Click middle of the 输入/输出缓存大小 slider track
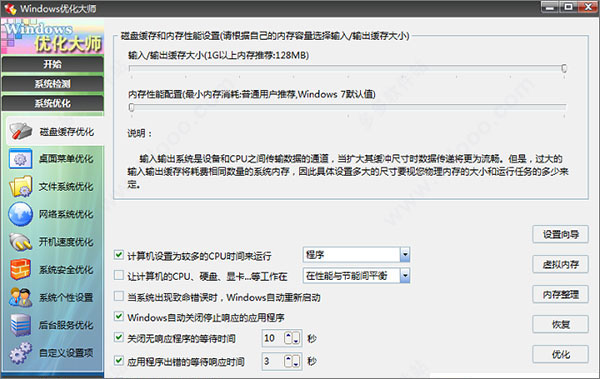Viewport: 600px width, 379px height. [x=348, y=69]
